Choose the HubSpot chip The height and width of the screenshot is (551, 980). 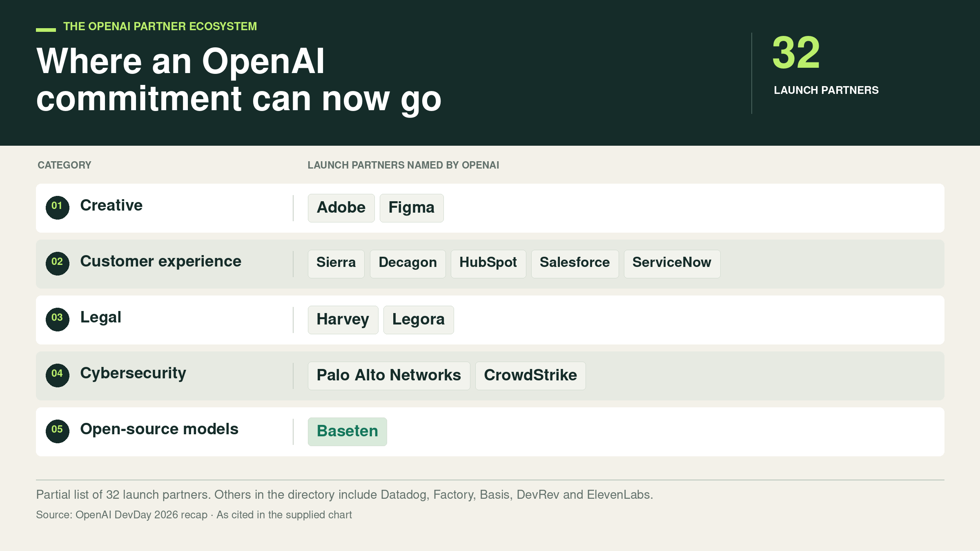[488, 264]
